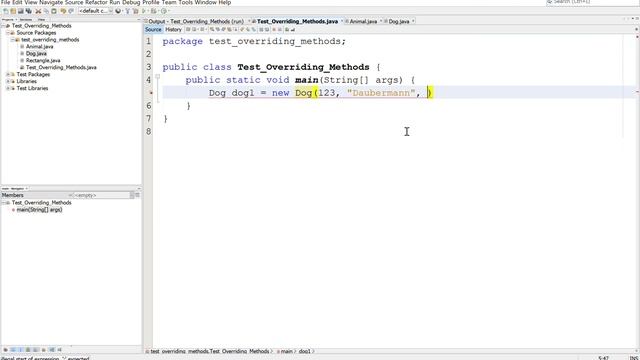This screenshot has width=640, height=360.
Task: Toggle Show Static Members filter in Navigator
Action: [20, 350]
